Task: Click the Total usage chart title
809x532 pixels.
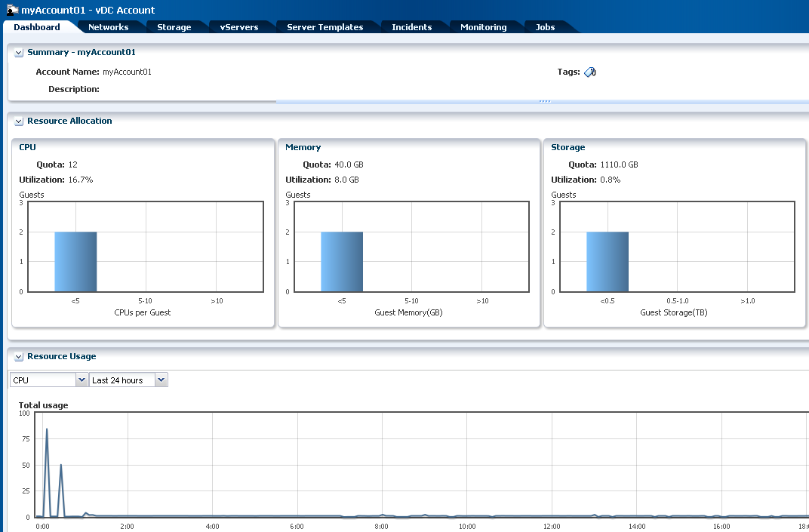Action: tap(43, 405)
